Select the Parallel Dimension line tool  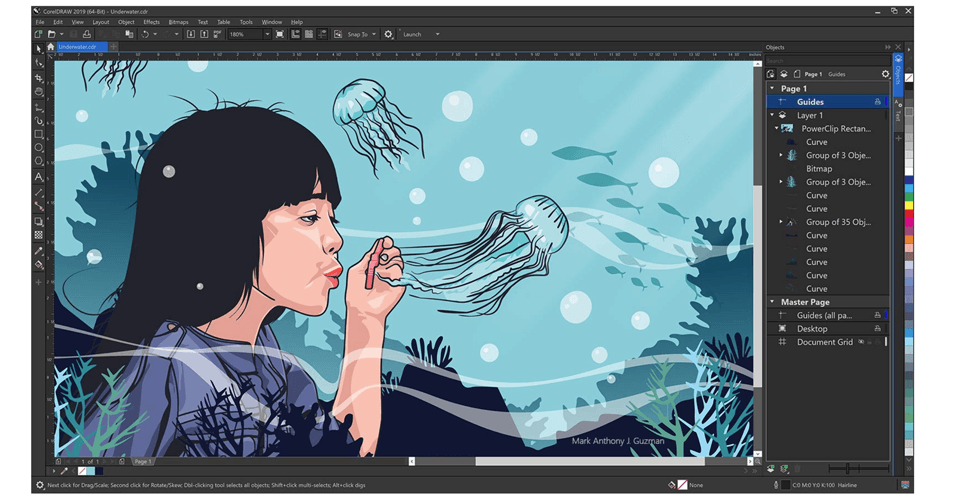pyautogui.click(x=39, y=192)
